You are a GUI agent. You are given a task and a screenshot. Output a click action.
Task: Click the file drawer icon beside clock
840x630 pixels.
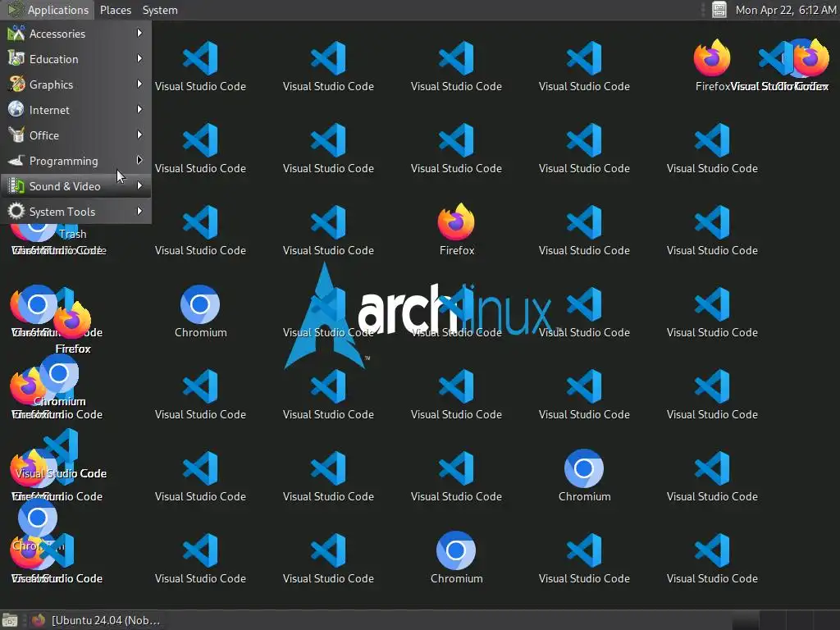pyautogui.click(x=719, y=10)
